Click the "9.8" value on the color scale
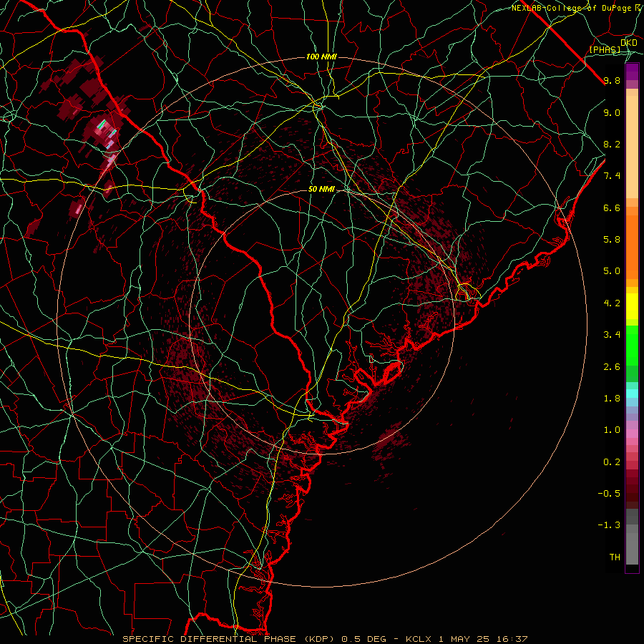The image size is (644, 644). [612, 80]
